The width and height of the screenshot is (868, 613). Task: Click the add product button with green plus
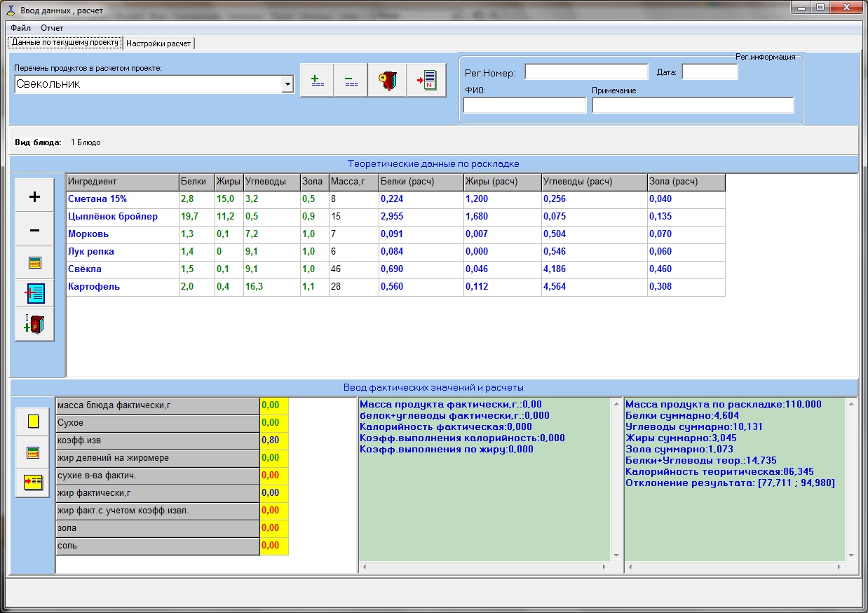tap(317, 80)
